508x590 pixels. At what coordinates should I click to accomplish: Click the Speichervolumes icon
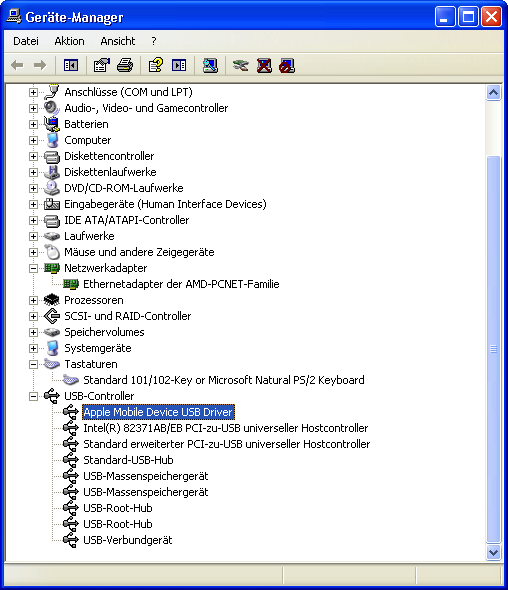pyautogui.click(x=52, y=332)
